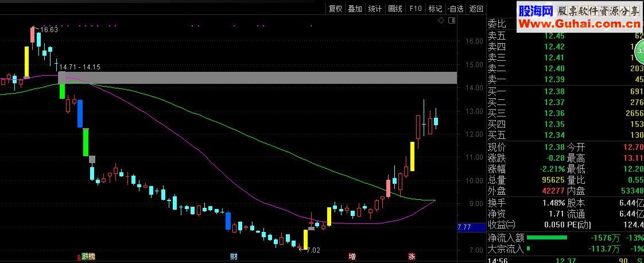
Task: Select the 画线 drawing tool
Action: click(395, 9)
